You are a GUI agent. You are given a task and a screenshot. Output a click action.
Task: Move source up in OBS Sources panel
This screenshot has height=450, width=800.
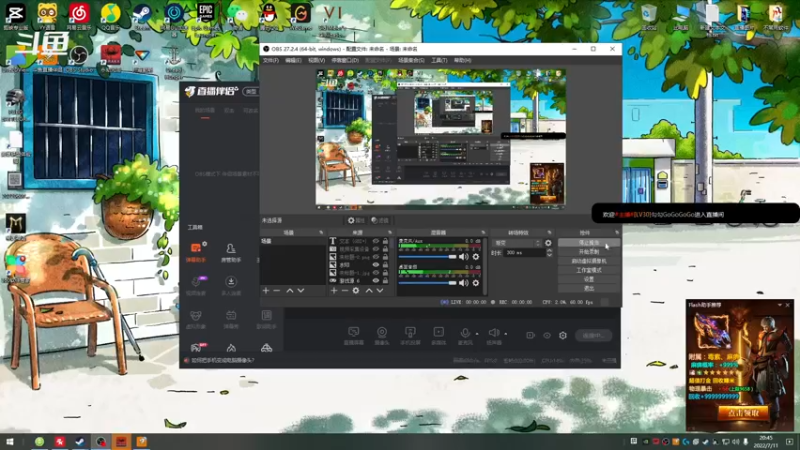point(369,290)
